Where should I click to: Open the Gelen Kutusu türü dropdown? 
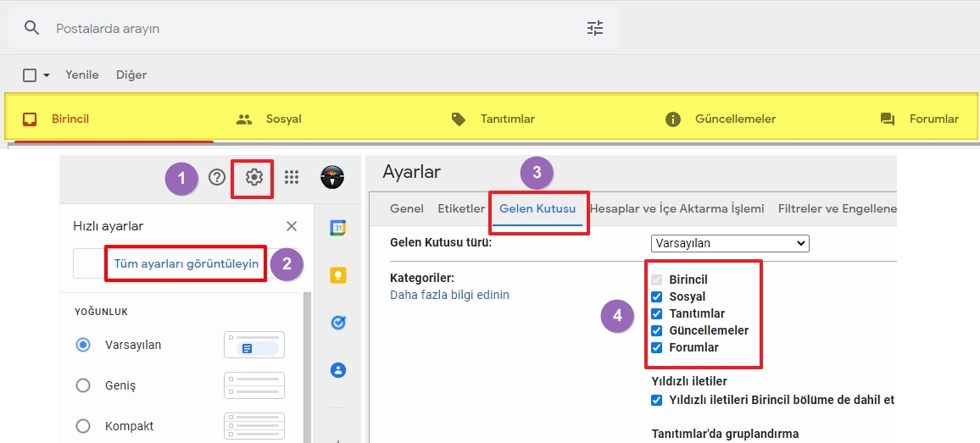point(730,243)
